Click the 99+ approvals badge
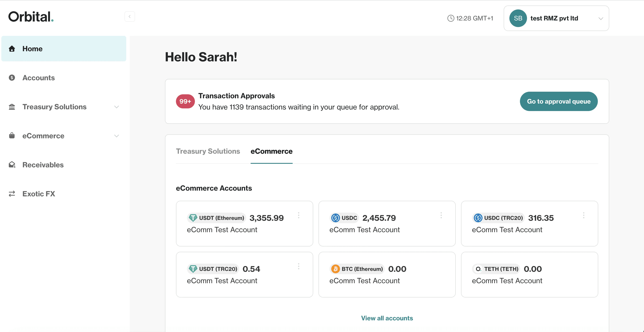 click(x=185, y=101)
